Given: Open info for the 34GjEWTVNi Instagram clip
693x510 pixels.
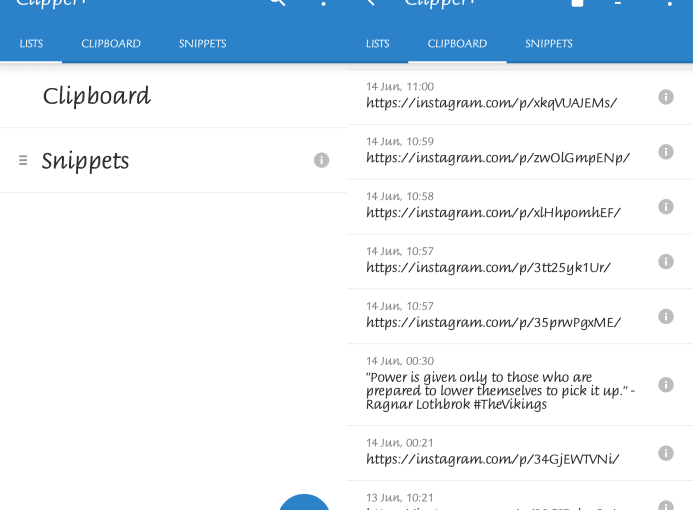Looking at the screenshot, I should pos(666,453).
